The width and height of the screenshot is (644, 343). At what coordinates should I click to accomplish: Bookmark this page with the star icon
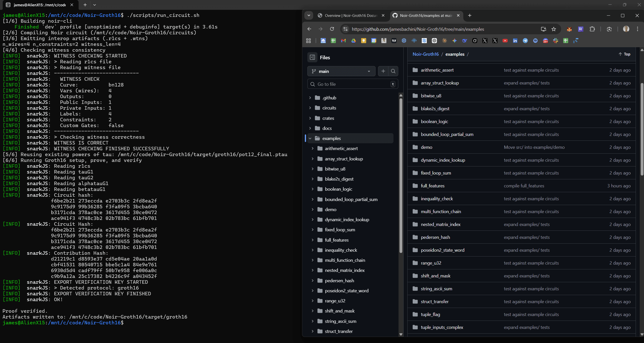click(554, 29)
